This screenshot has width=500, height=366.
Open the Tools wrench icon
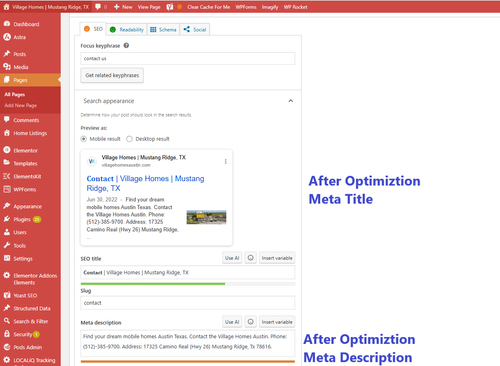(x=7, y=245)
